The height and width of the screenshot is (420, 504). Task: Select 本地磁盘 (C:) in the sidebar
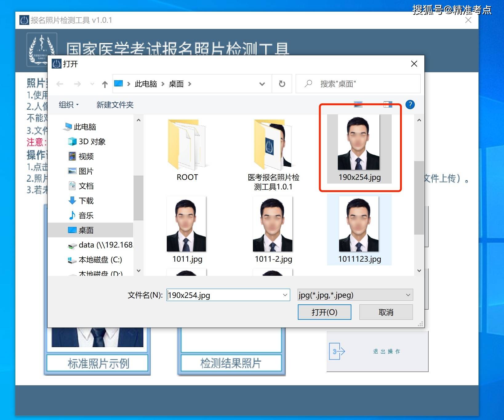[95, 260]
